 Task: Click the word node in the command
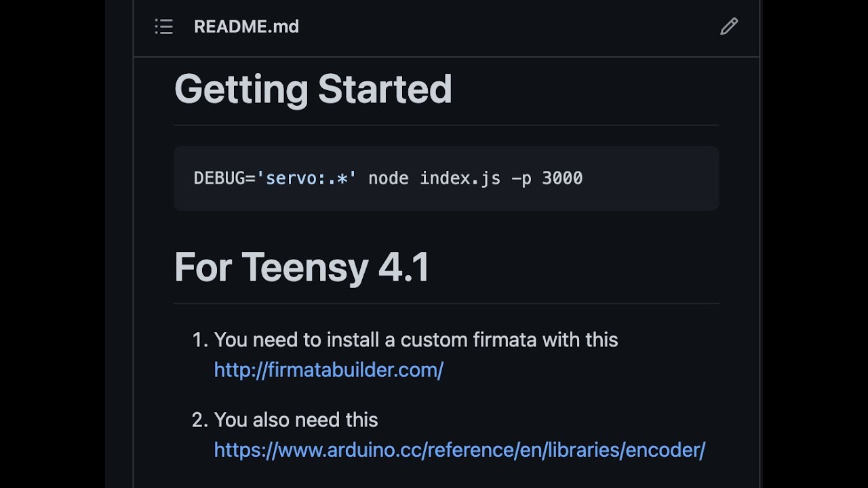click(389, 178)
